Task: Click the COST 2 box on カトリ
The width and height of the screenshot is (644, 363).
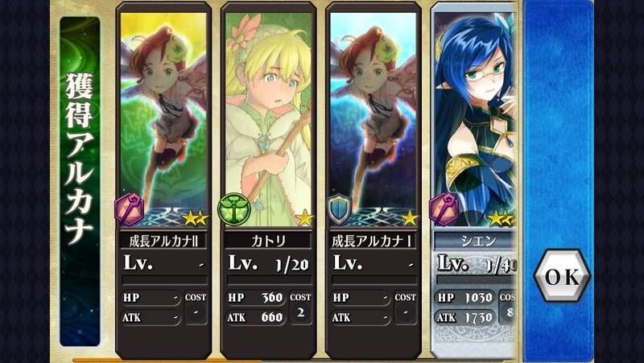Action: click(300, 307)
